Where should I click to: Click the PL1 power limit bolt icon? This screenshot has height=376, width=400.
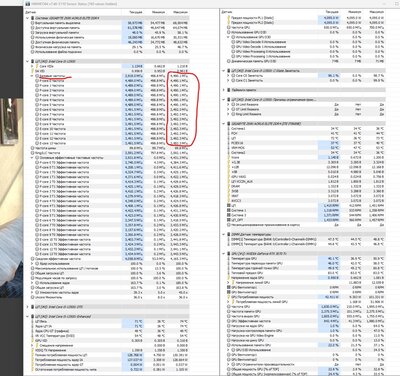229,18
